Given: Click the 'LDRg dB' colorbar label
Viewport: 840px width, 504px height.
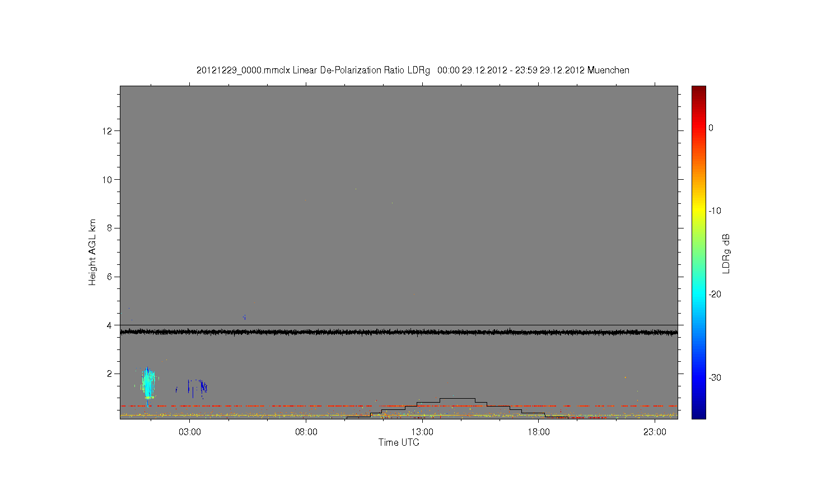Looking at the screenshot, I should point(726,254).
